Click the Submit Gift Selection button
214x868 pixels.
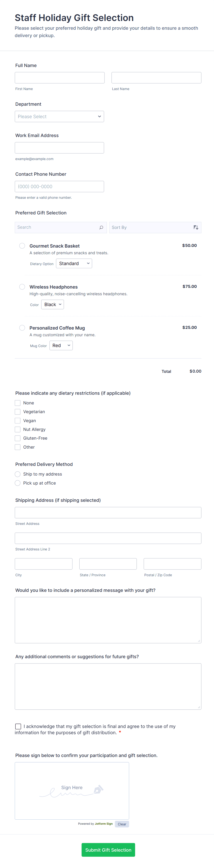(108, 850)
